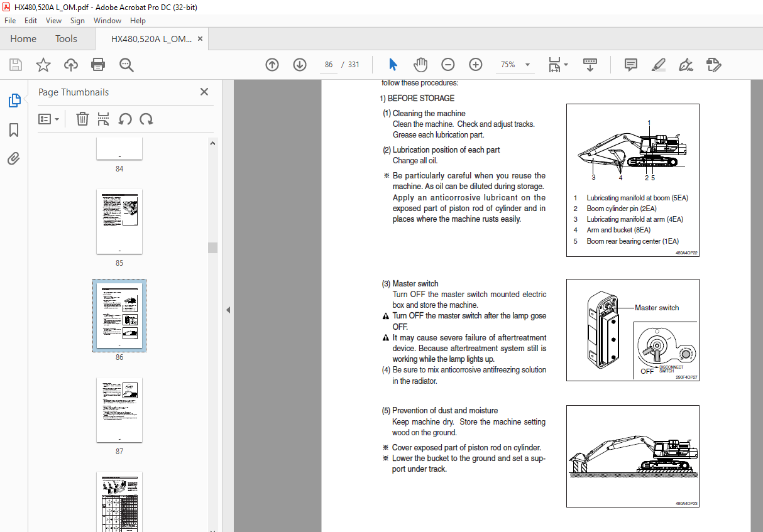Open the sign document tool
This screenshot has height=532, width=763.
tap(686, 65)
